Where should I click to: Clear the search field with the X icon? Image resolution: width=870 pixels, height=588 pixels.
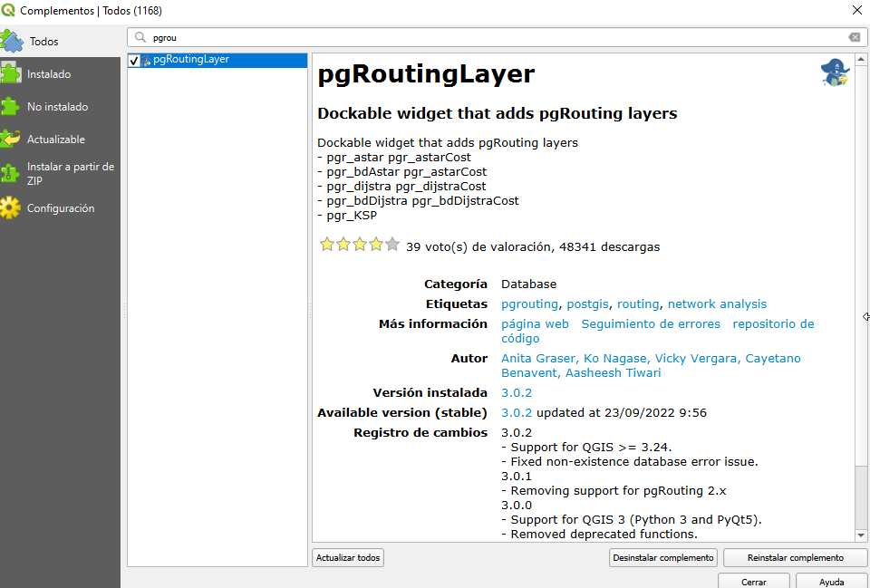click(854, 37)
